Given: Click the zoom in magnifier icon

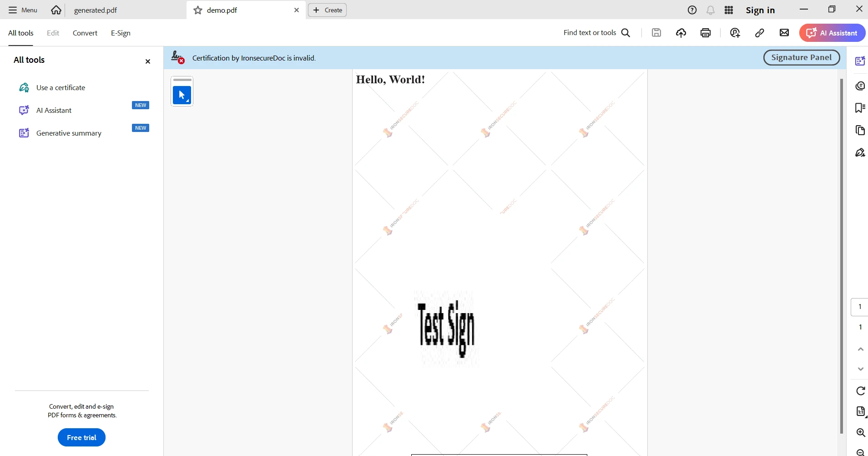Looking at the screenshot, I should (x=860, y=432).
